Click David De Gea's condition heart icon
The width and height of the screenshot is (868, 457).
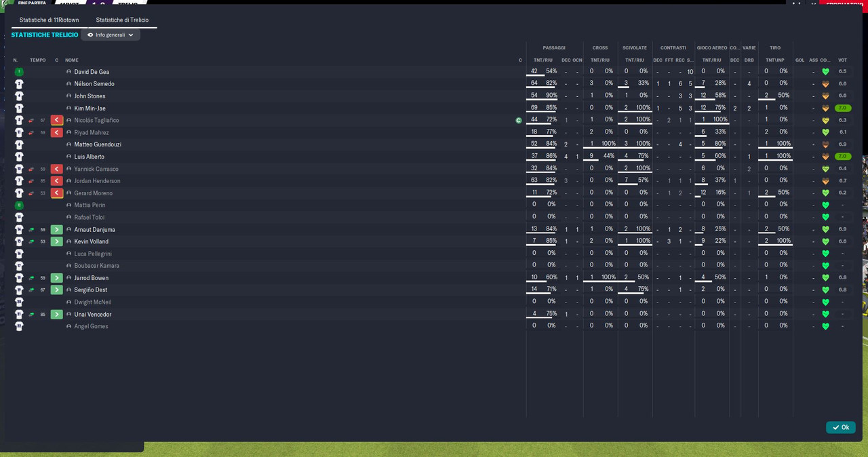825,72
